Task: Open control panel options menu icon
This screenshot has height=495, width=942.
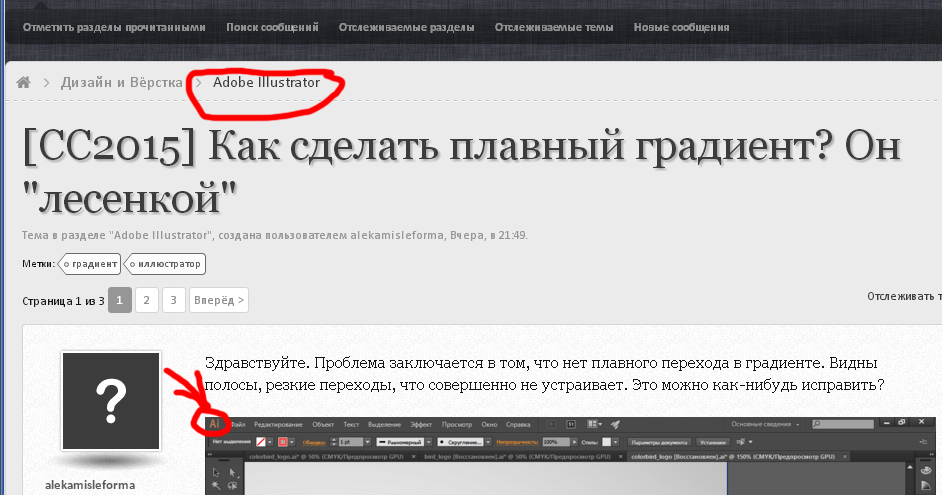Action: tap(923, 442)
